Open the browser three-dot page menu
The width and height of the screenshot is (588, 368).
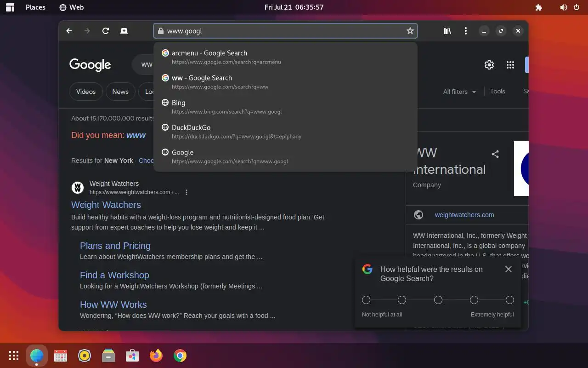466,31
